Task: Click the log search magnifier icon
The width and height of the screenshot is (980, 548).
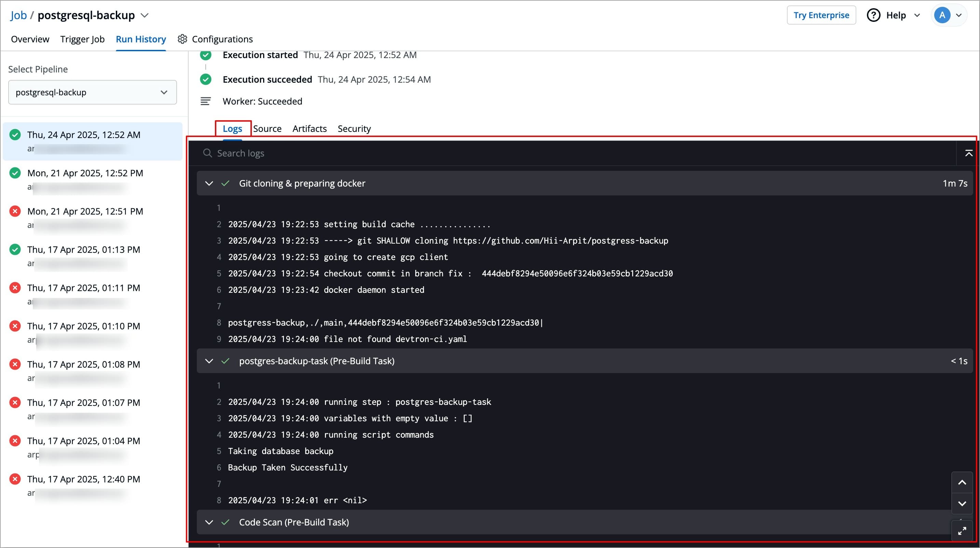Action: coord(207,153)
